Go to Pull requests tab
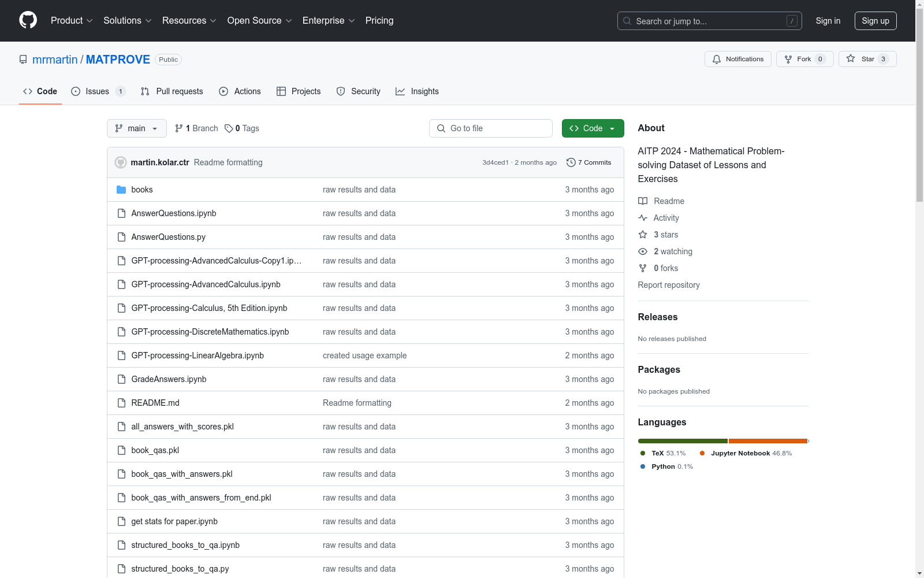Screen dimensions: 924x578 tap(172, 91)
